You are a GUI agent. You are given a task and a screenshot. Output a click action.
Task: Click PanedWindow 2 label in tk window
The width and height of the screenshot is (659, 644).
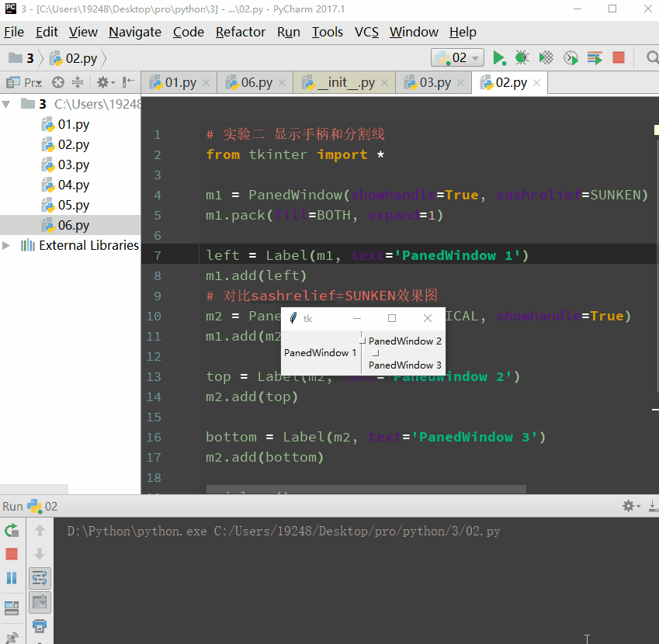tap(405, 341)
